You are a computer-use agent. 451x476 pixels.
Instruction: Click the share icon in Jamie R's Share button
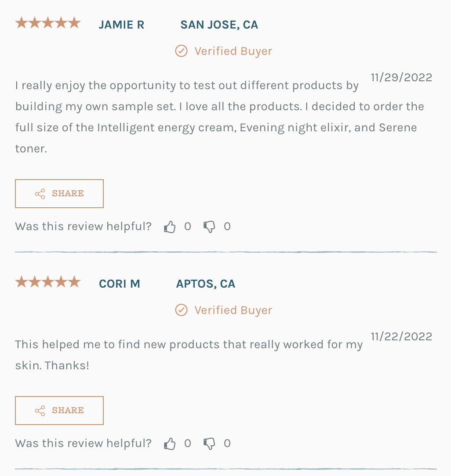[40, 194]
